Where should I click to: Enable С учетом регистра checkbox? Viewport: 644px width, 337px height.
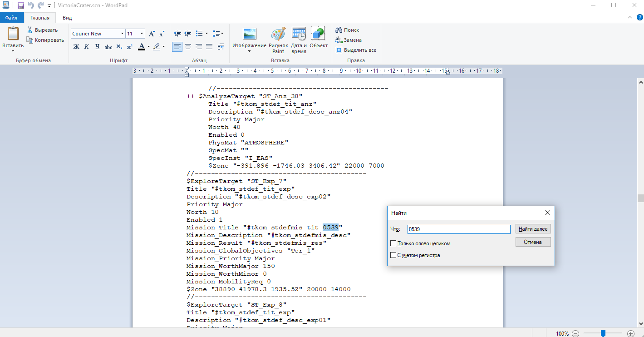coord(393,255)
